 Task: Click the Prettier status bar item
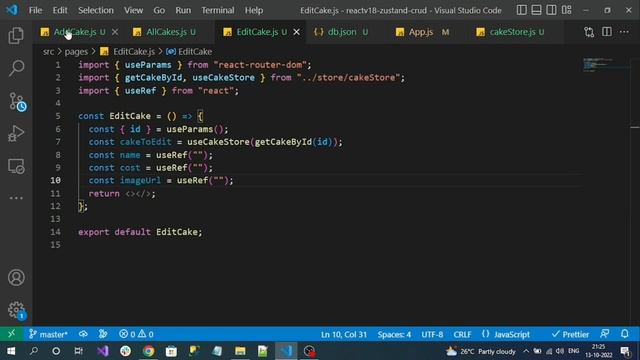(x=570, y=335)
